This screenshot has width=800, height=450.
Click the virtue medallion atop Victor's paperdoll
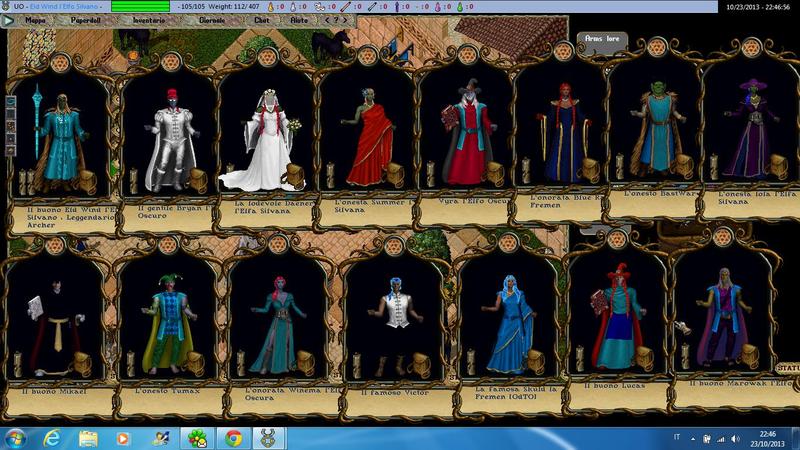(394, 247)
